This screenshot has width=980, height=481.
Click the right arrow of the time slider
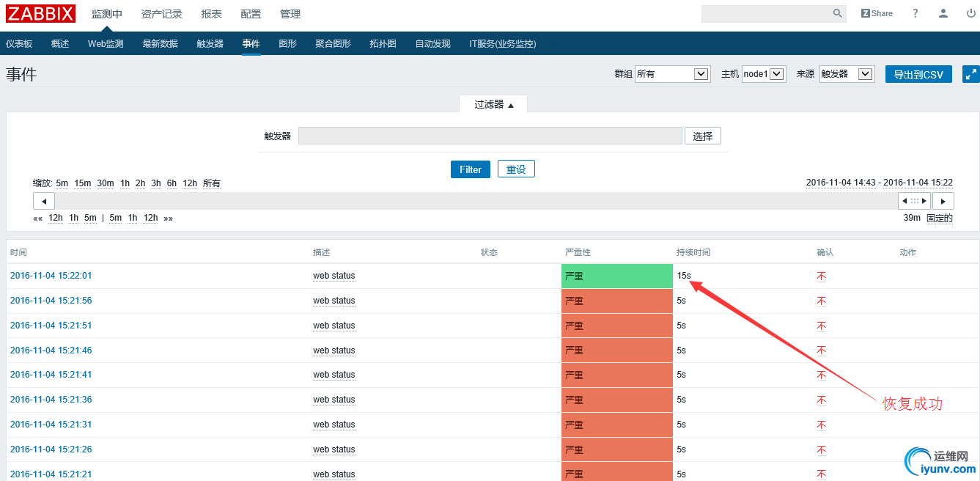coord(943,201)
